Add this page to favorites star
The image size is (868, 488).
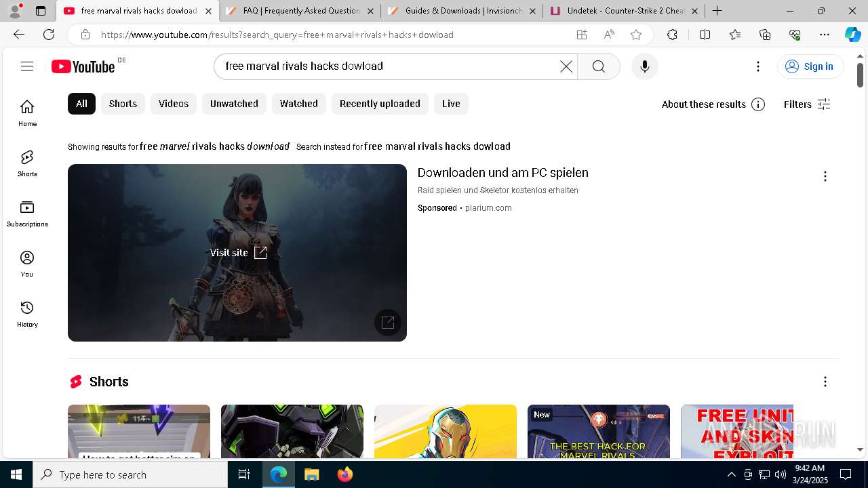tap(635, 35)
